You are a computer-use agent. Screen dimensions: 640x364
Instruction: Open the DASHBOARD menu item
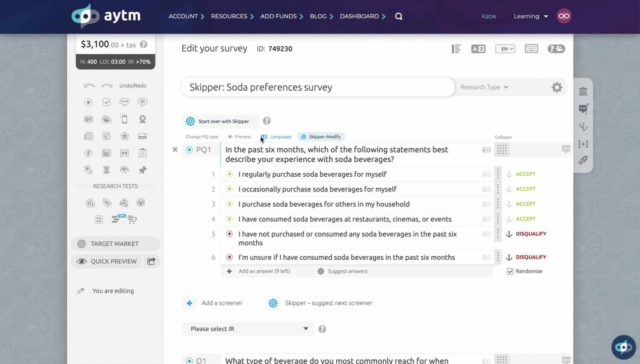[x=359, y=16]
